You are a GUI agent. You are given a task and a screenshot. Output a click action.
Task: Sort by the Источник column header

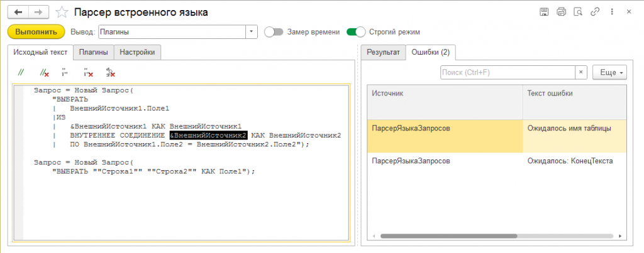(x=445, y=102)
